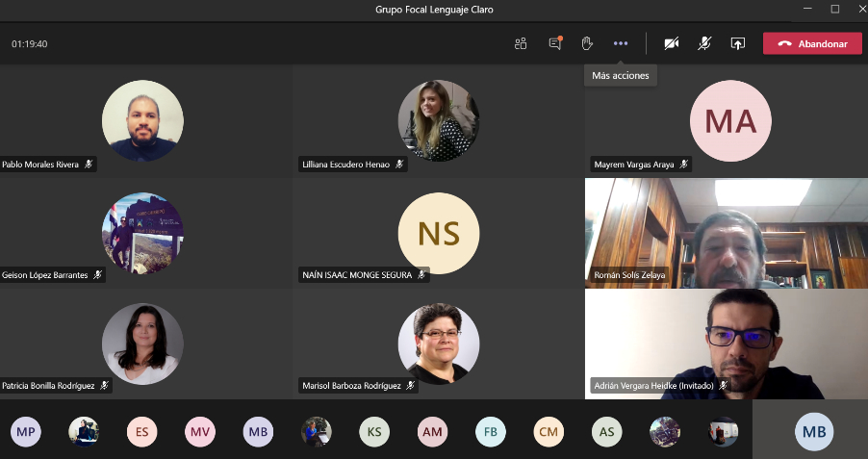Unmute the microphone
868x459 pixels.
coord(704,43)
